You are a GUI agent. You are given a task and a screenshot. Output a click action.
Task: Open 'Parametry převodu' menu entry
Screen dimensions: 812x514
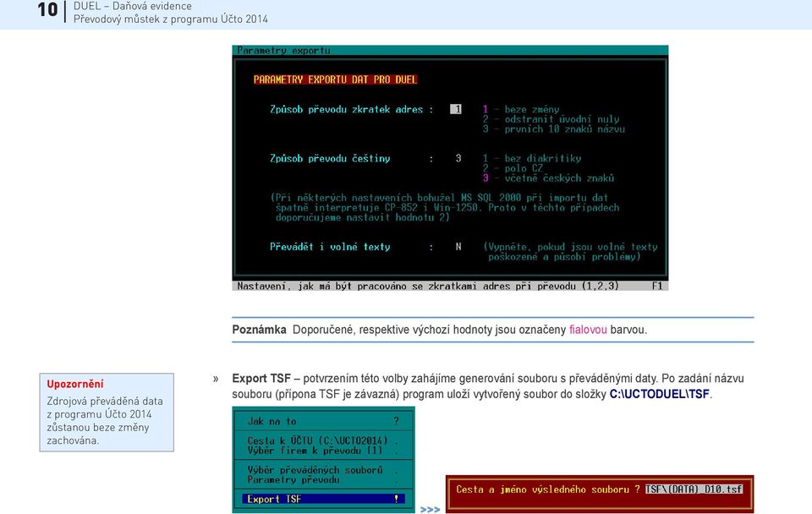pos(324,480)
